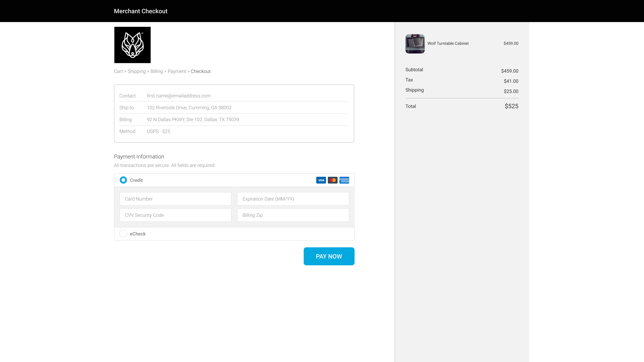Click the billing address 92 N Dallas PKWY
This screenshot has height=362, width=644.
click(x=193, y=119)
